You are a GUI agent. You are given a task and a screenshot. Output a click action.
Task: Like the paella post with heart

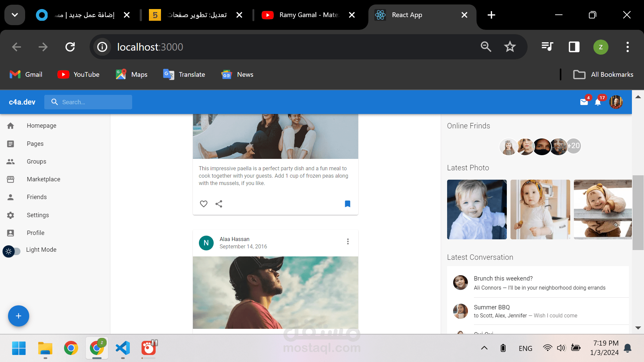pyautogui.click(x=204, y=204)
